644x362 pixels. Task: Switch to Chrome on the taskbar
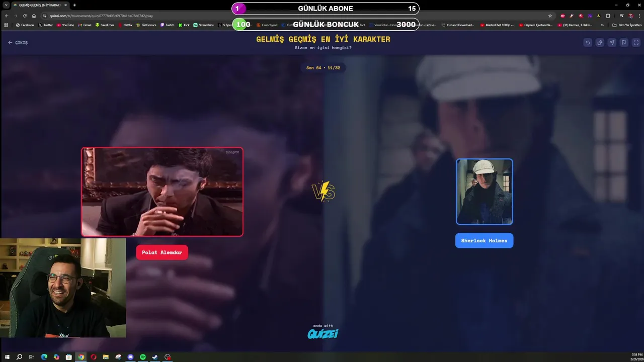click(x=81, y=357)
